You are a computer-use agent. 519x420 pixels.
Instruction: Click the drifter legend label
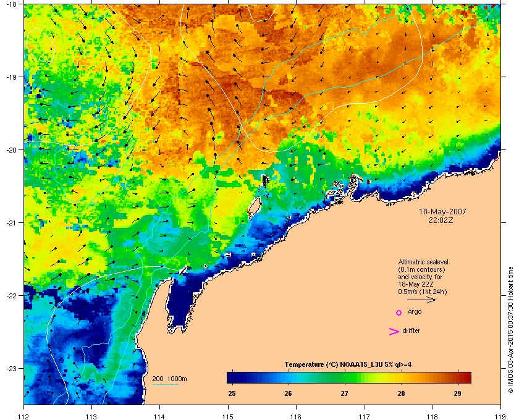[411, 330]
